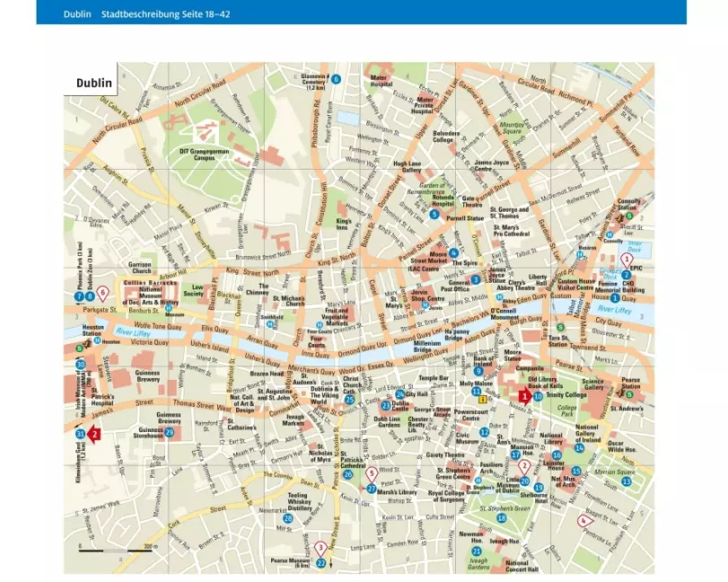Select pink pin 6 near Collins Barracks
This screenshot has height=582, width=728.
102,293
